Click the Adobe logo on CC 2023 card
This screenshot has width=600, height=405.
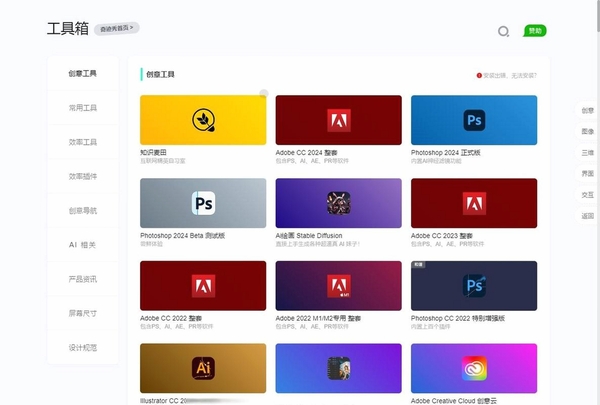coord(474,203)
